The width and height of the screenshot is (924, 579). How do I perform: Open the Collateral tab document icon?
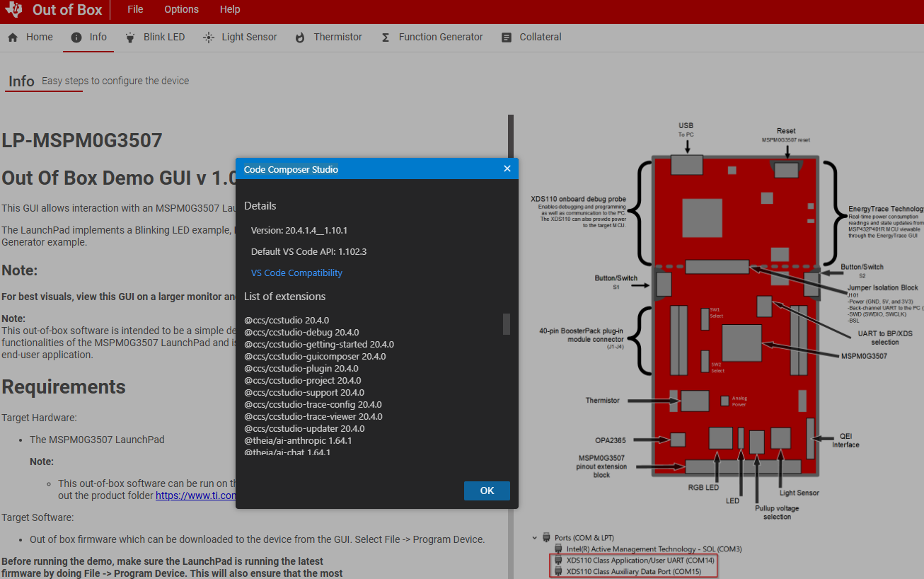pyautogui.click(x=507, y=38)
